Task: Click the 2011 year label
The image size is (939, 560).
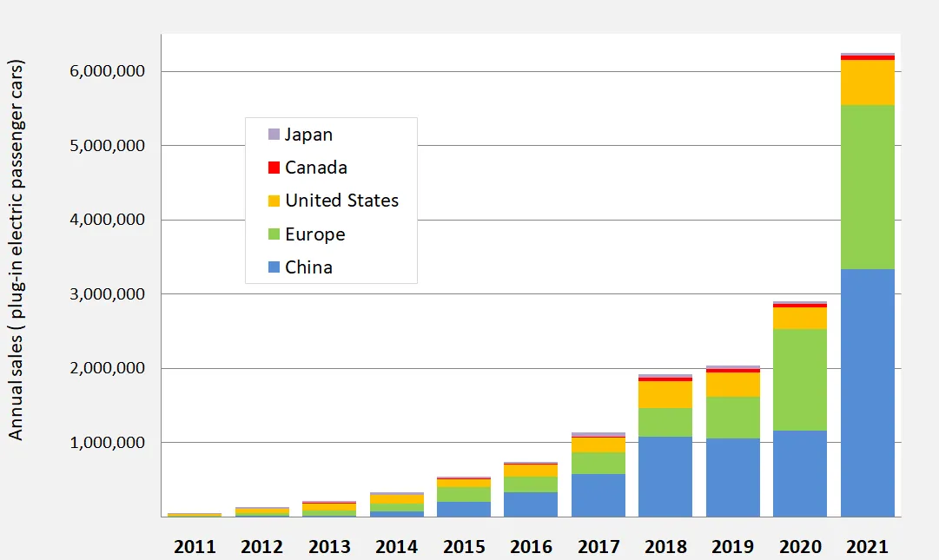Action: click(x=195, y=546)
